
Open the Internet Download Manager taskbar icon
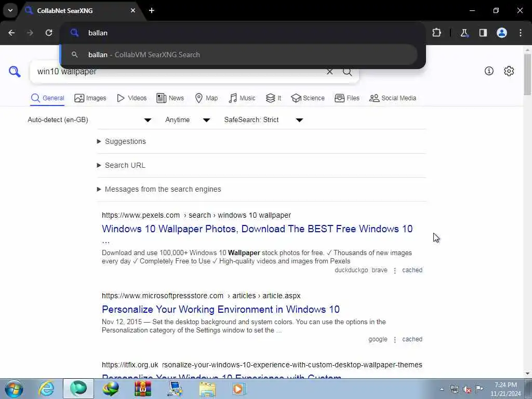111,389
